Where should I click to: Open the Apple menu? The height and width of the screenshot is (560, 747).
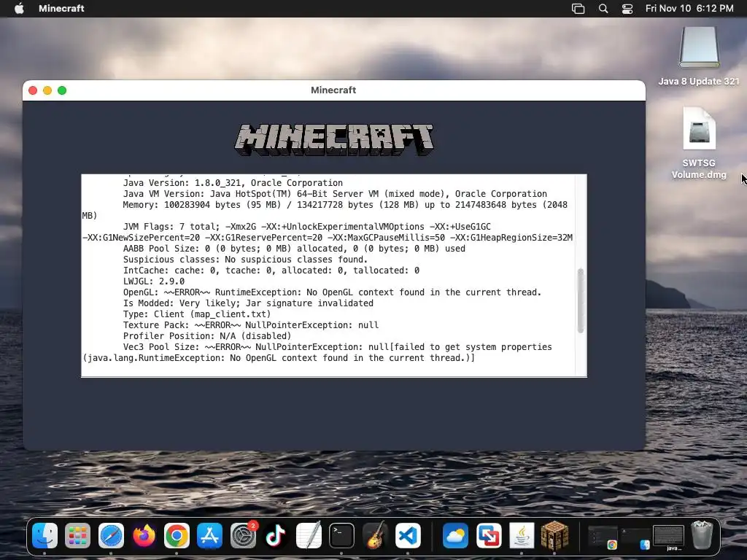(19, 8)
